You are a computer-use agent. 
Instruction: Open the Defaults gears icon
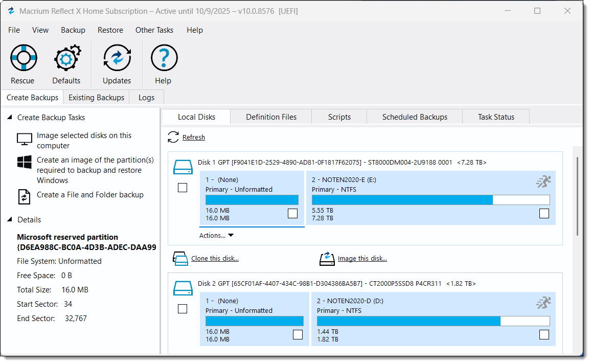point(66,58)
